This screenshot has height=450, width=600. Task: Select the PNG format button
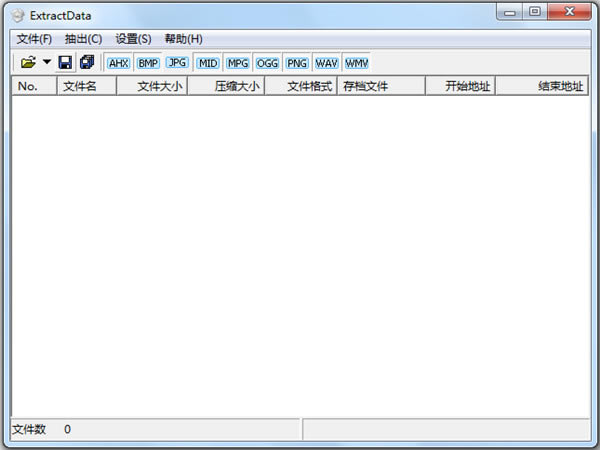(x=297, y=63)
